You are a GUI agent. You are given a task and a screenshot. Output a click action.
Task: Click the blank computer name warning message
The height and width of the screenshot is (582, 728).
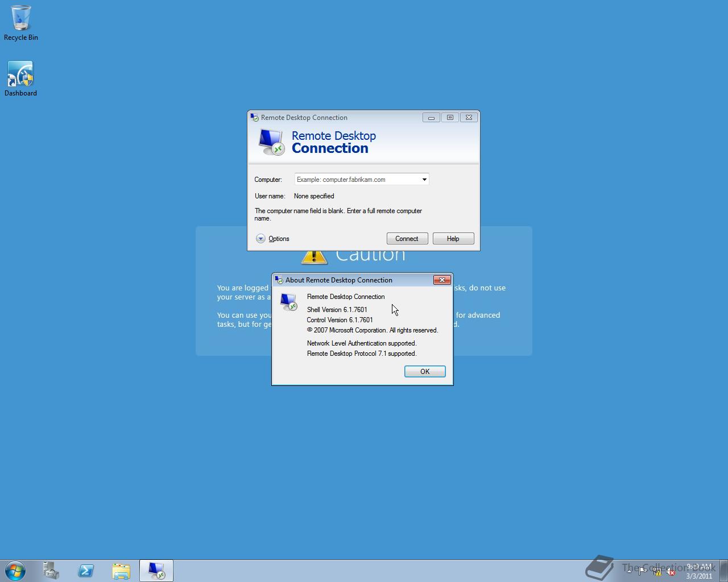click(338, 214)
